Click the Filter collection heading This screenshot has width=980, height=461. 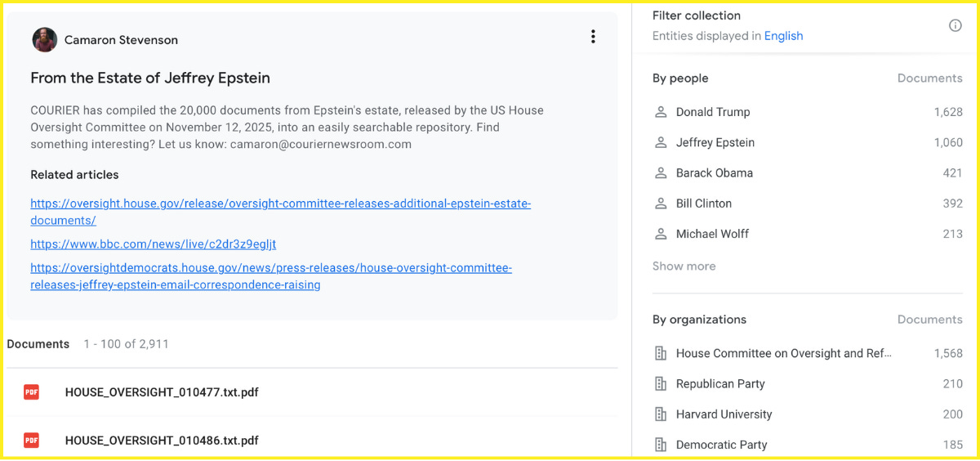[697, 16]
